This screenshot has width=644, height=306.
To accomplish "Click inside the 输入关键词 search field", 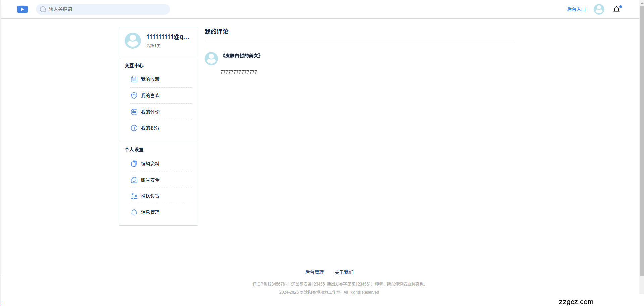I will pos(84,9).
